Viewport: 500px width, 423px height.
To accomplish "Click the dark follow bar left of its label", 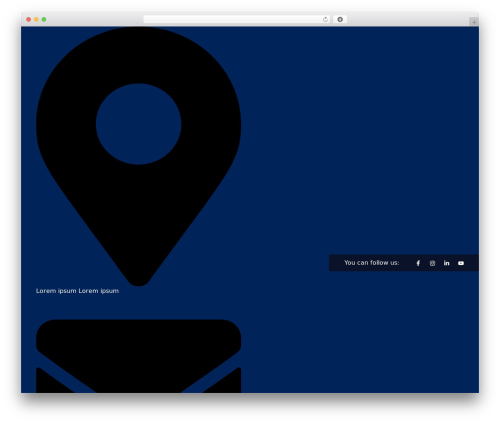I will (336, 263).
